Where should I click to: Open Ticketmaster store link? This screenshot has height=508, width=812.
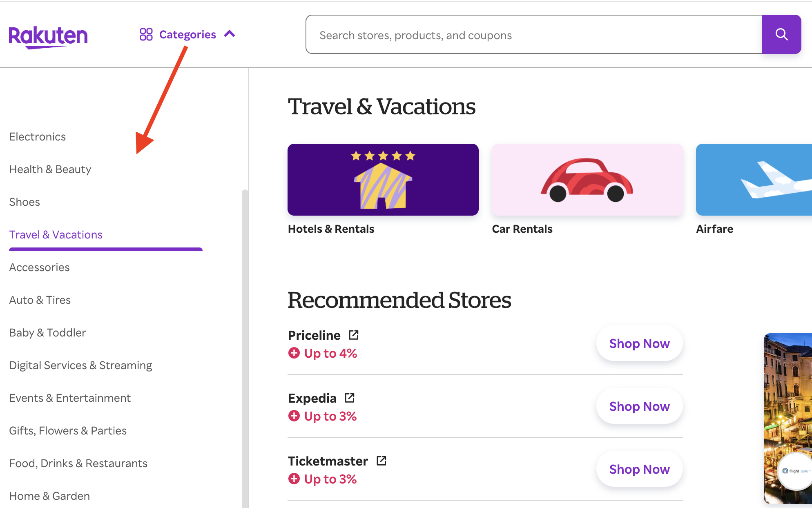(x=328, y=461)
